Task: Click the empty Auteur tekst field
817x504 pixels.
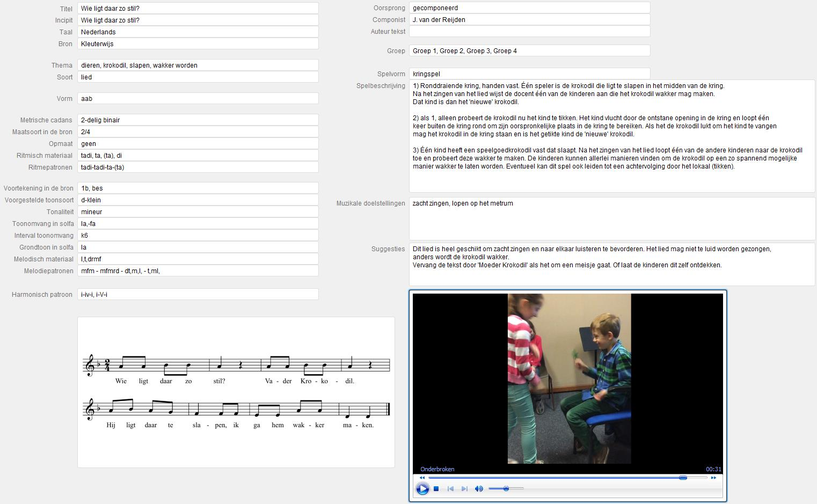Action: 529,32
